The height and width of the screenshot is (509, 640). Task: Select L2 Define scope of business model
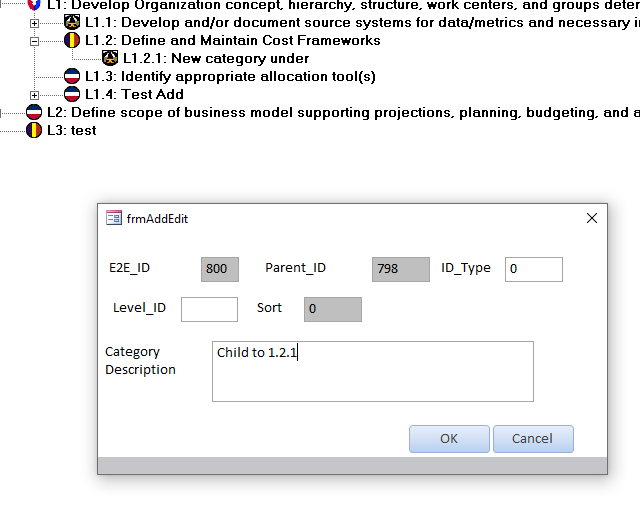343,112
